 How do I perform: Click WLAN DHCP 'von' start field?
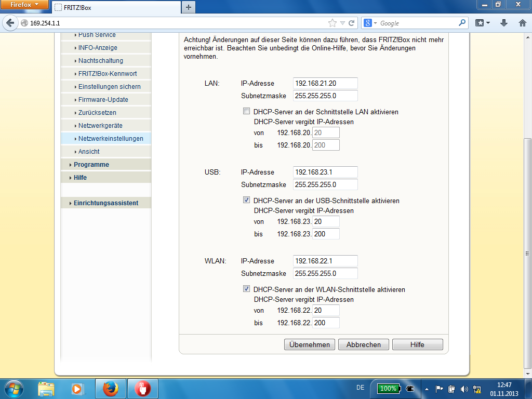[x=326, y=310]
